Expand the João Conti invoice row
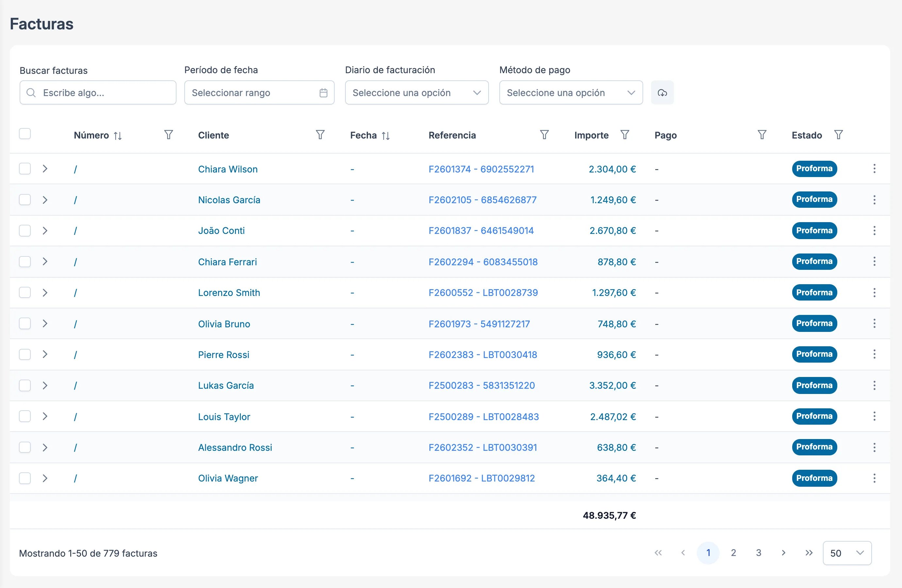 click(45, 230)
